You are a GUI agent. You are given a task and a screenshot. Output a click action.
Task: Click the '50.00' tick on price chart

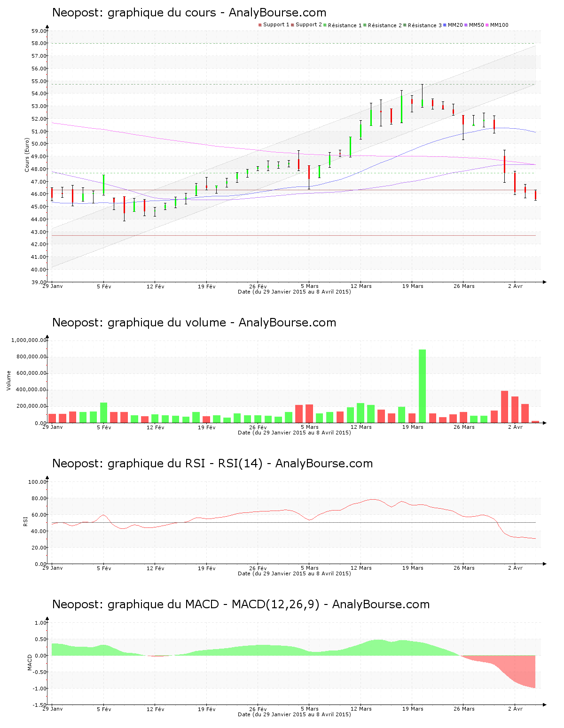[39, 144]
